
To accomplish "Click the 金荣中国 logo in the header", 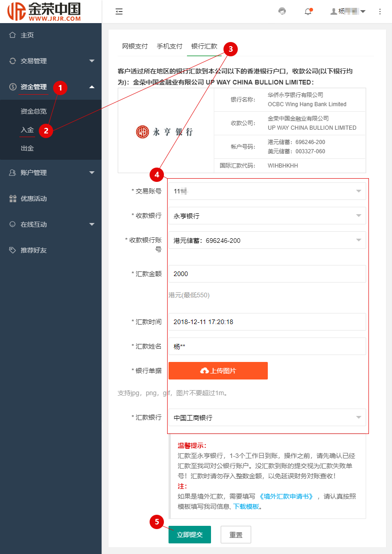I will (x=44, y=12).
